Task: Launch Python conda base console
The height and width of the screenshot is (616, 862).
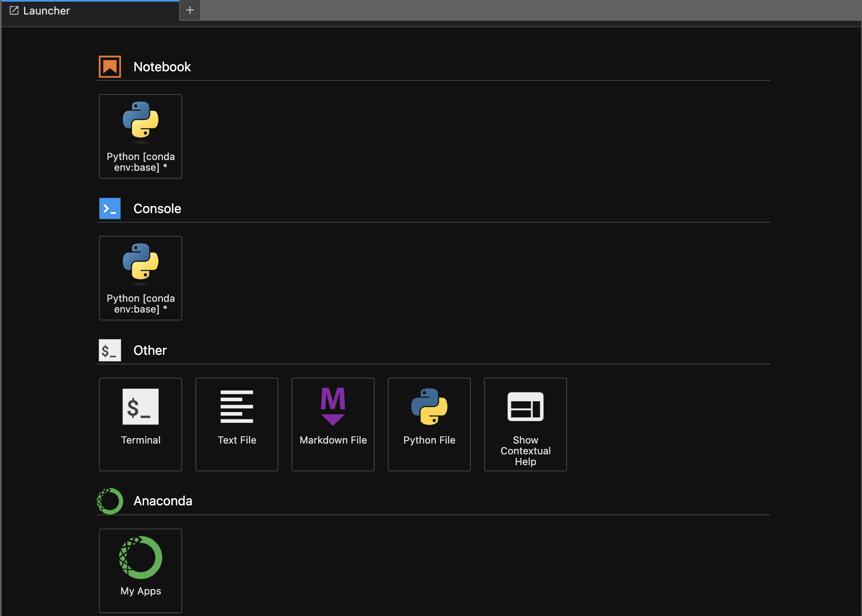Action: [x=140, y=278]
